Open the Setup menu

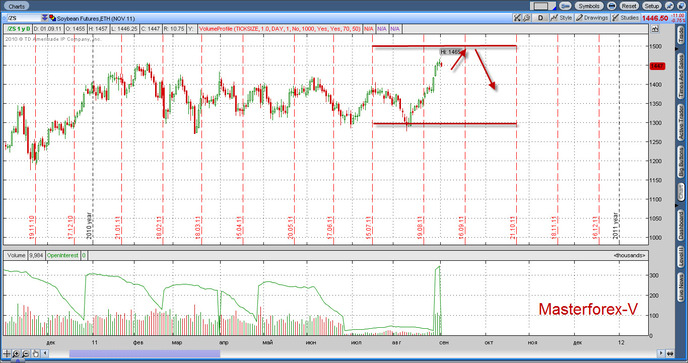652,6
